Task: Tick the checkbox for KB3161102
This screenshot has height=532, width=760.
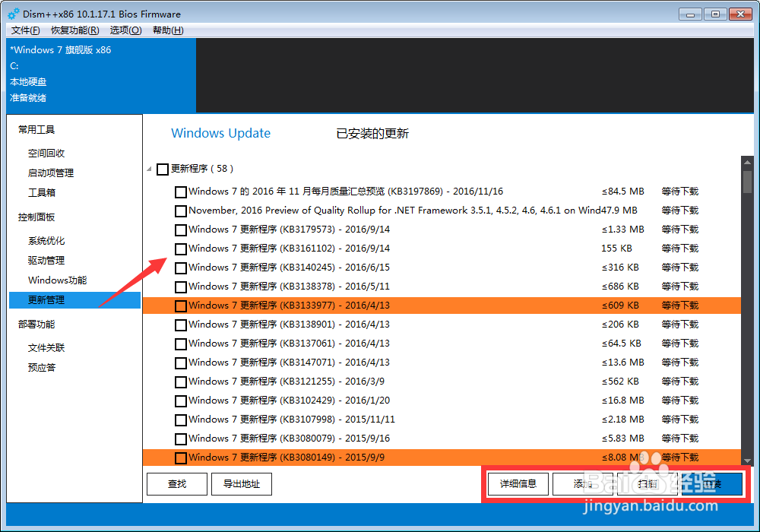Action: (181, 249)
